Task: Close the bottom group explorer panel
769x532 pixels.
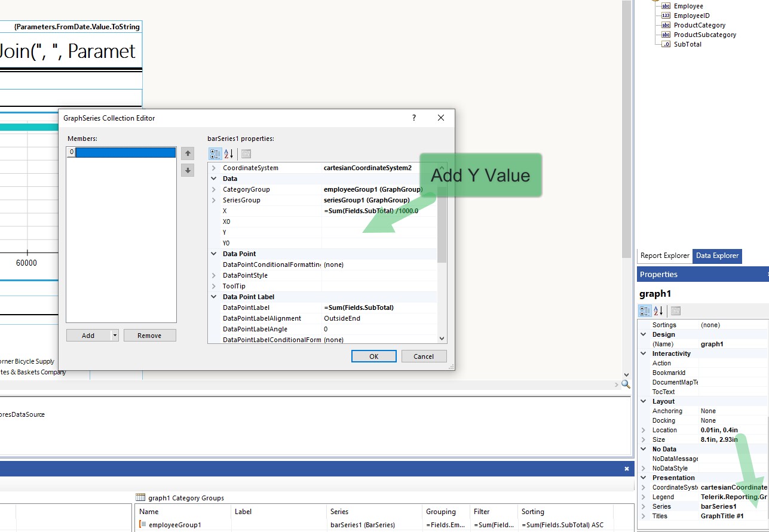Action: pos(627,469)
